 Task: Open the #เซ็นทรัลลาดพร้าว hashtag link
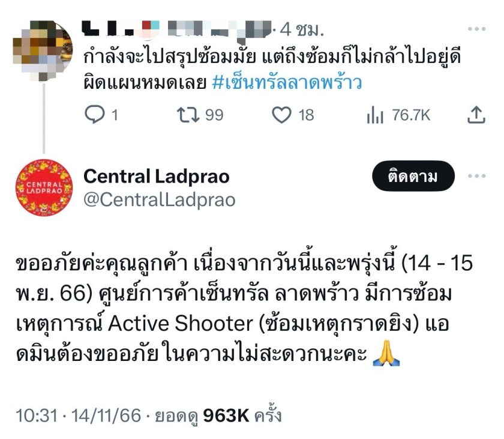coord(287,82)
